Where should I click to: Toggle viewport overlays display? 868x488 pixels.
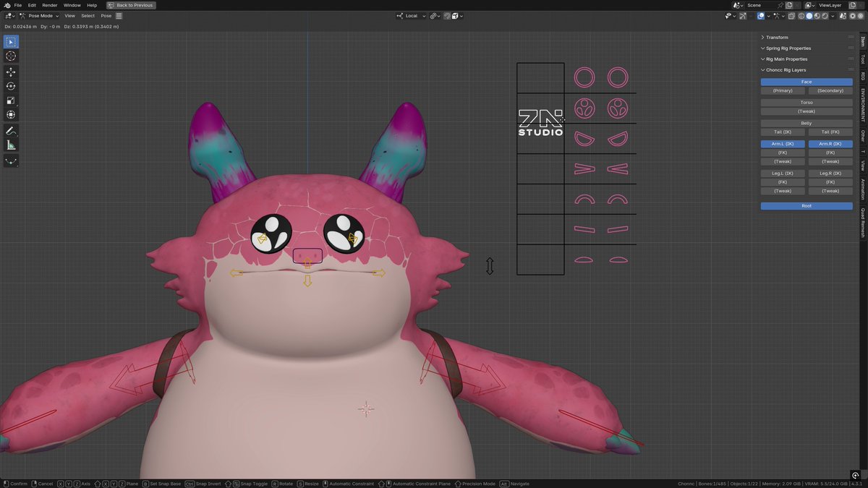761,16
